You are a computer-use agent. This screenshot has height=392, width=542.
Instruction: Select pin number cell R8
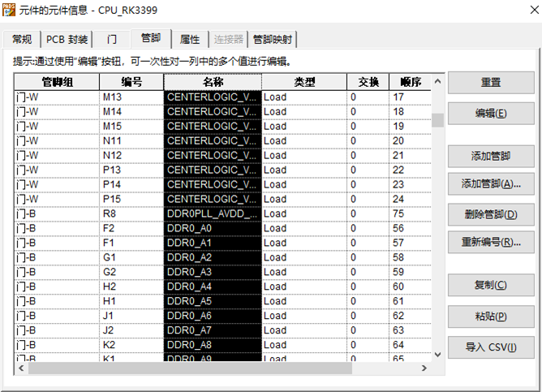click(131, 213)
